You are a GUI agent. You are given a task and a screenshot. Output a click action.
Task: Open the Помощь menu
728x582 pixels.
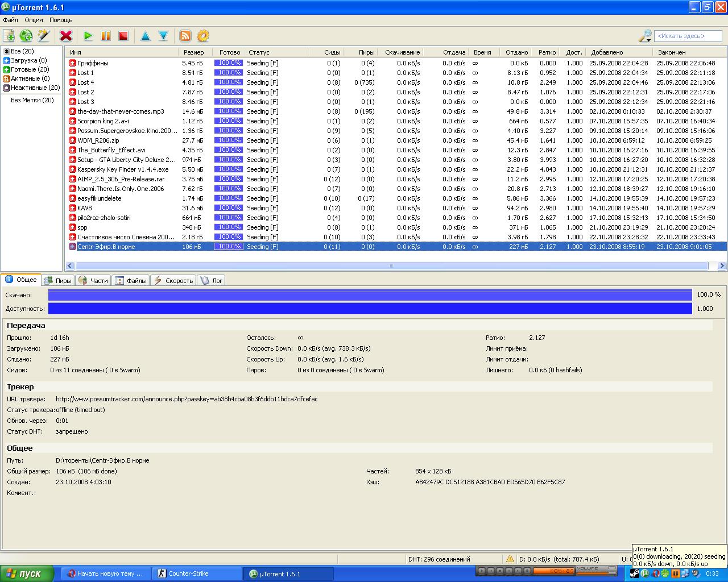(x=61, y=20)
